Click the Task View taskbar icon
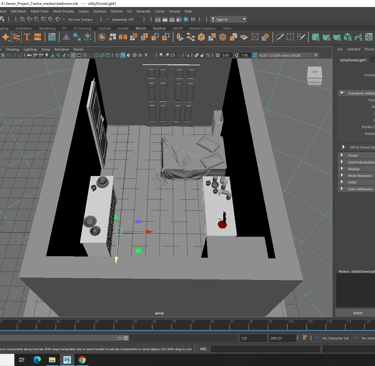The width and height of the screenshot is (375, 366). pos(22,360)
